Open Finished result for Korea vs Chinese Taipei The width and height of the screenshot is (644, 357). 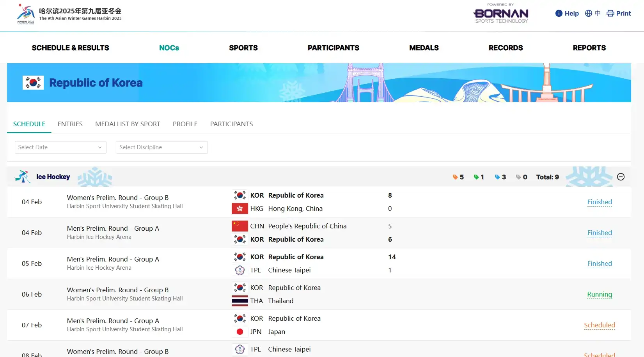click(x=600, y=263)
